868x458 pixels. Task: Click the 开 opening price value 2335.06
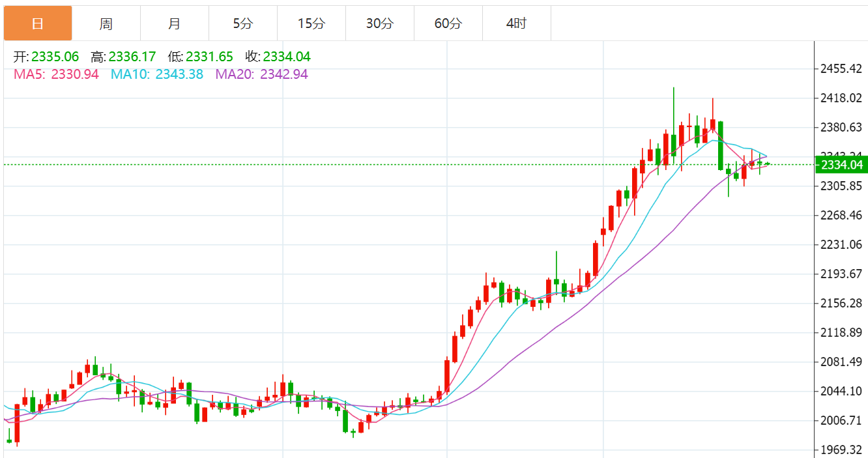tap(55, 57)
